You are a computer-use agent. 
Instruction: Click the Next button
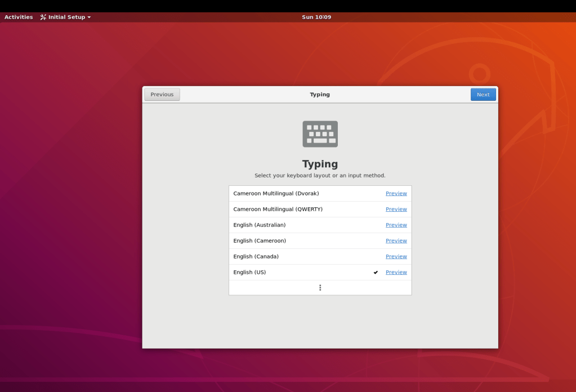(483, 95)
